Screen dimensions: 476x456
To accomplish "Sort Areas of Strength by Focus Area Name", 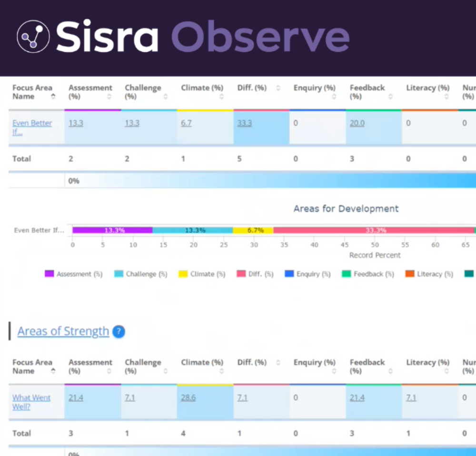I will [x=53, y=371].
